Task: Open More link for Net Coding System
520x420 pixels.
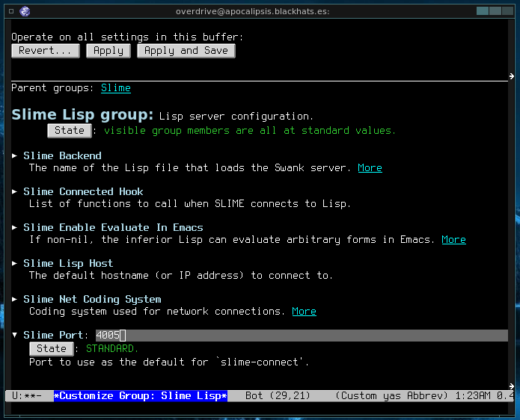Action: (x=304, y=312)
